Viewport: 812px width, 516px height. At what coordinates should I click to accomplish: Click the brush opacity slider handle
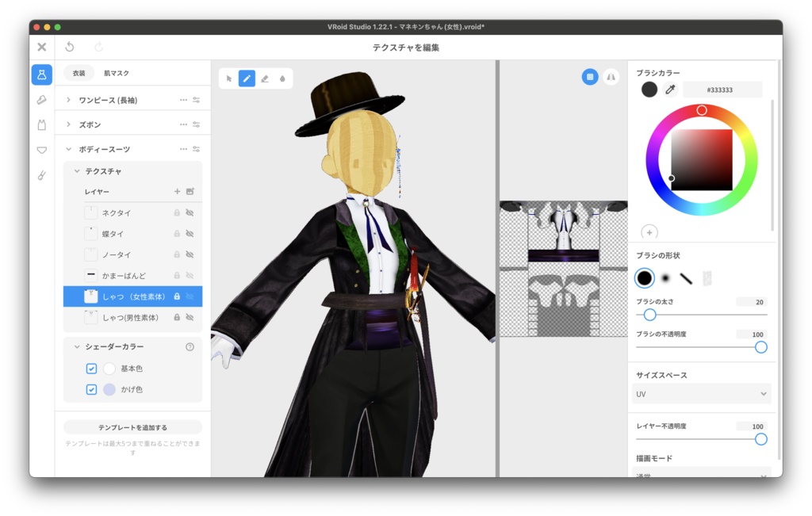[x=760, y=347]
